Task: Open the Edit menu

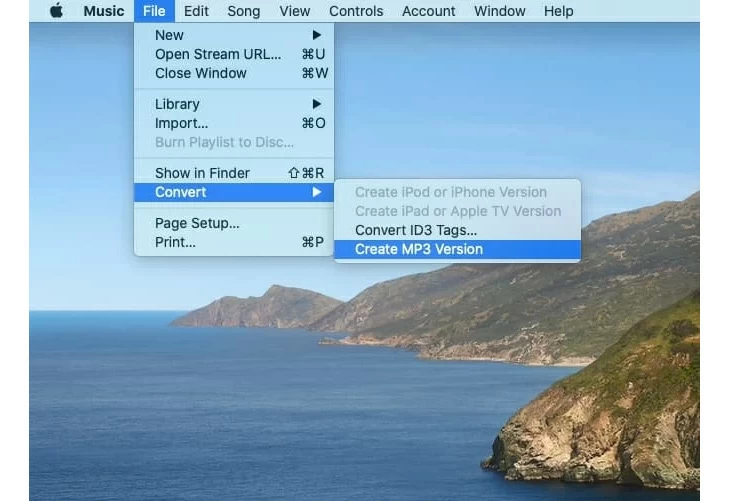Action: coord(196,11)
